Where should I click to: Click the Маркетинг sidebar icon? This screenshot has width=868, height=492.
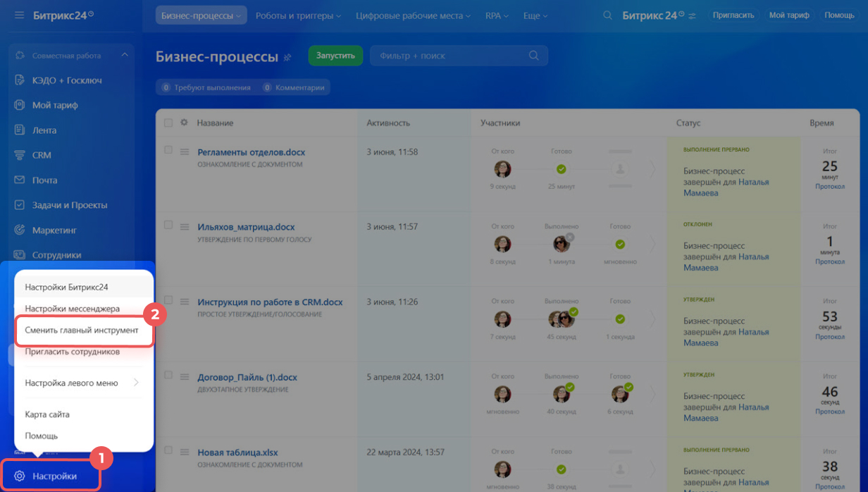tap(20, 230)
